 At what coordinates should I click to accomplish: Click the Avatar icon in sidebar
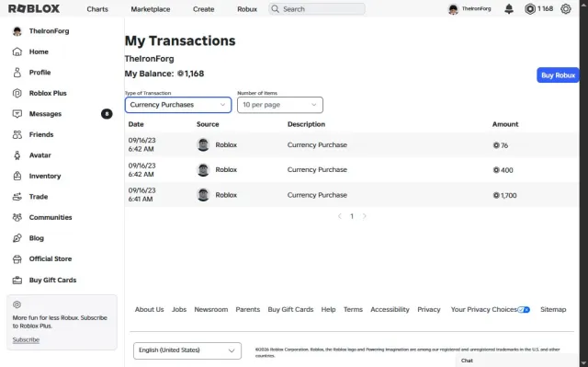pyautogui.click(x=17, y=155)
